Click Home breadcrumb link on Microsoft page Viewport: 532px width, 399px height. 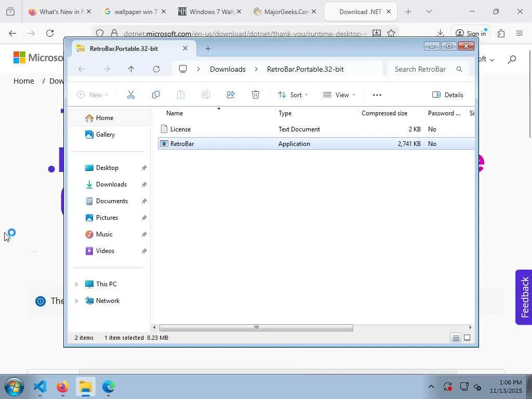click(x=24, y=81)
